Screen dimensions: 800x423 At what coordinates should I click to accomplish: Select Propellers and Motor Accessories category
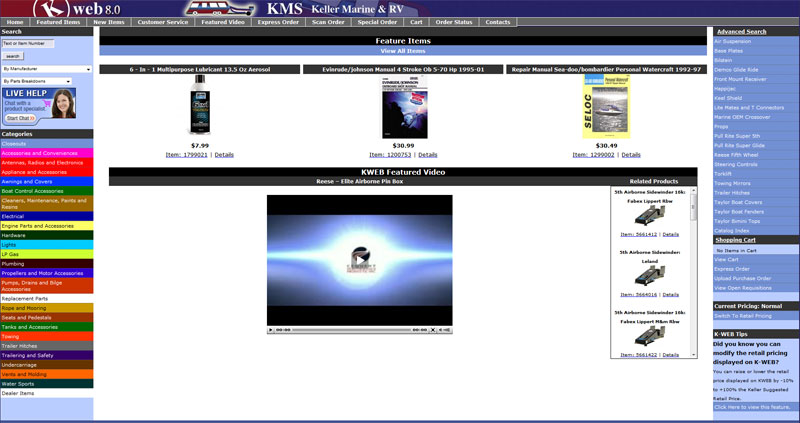[x=46, y=273]
